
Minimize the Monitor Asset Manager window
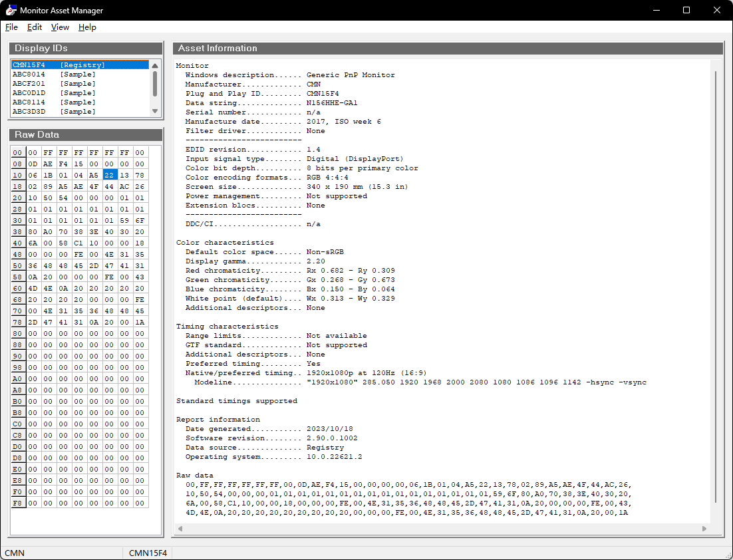(657, 10)
